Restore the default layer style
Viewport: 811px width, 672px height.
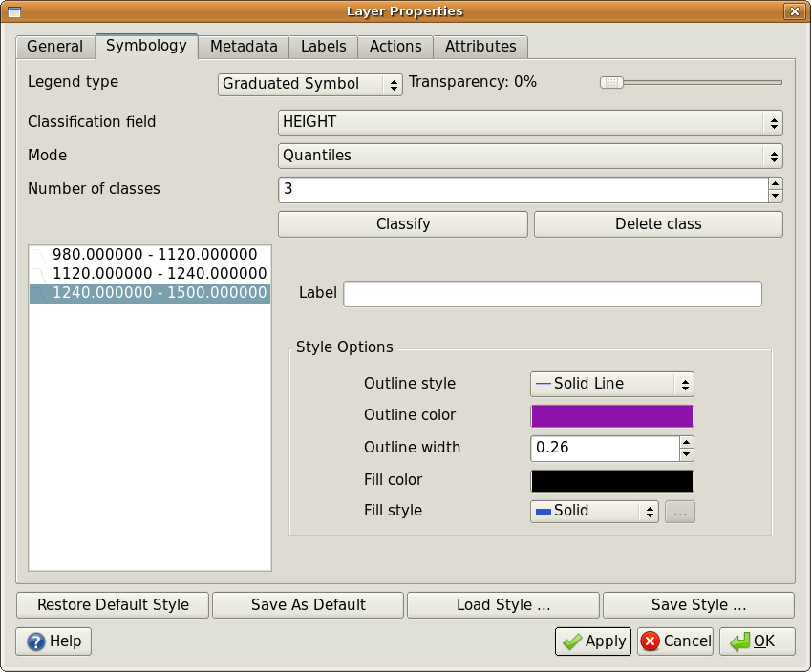[112, 604]
